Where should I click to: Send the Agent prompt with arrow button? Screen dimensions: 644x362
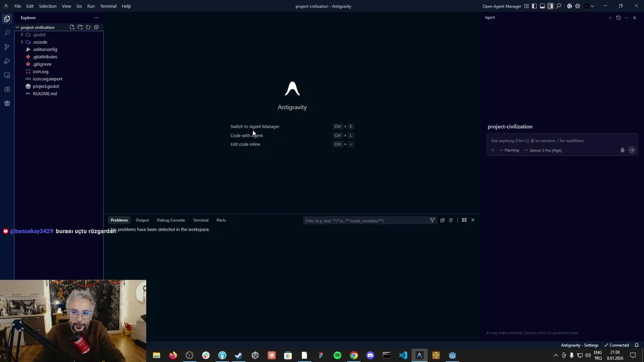point(632,150)
